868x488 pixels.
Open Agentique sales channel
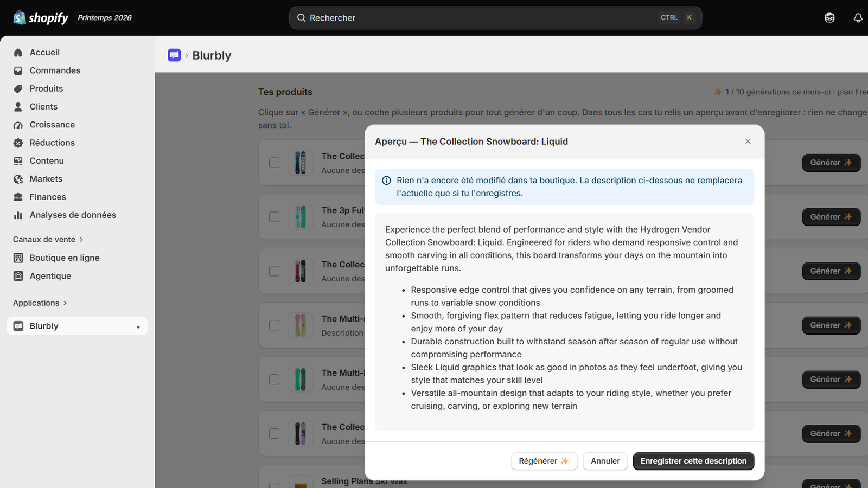[x=77, y=276]
